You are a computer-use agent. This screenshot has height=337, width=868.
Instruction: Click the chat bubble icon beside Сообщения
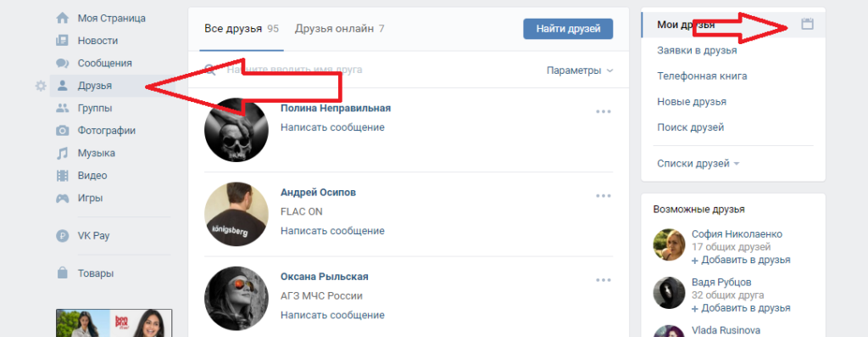pos(63,63)
